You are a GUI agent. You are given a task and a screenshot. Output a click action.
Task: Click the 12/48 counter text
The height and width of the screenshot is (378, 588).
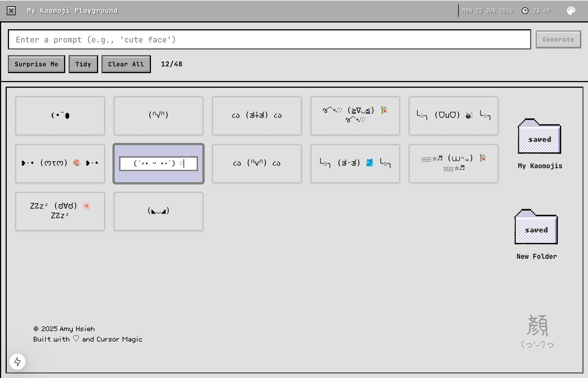(171, 64)
